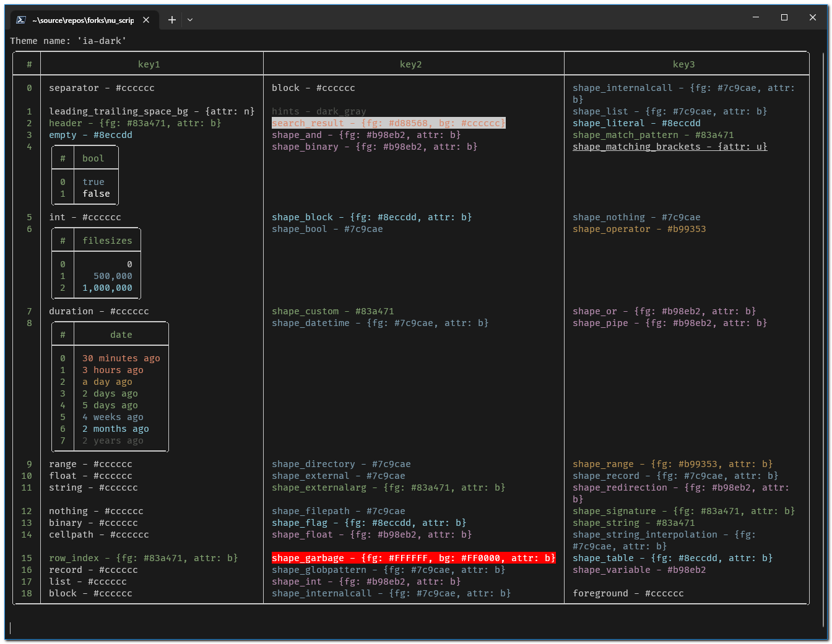Image resolution: width=832 pixels, height=644 pixels.
Task: Open the new tab profile dropdown
Action: point(190,20)
